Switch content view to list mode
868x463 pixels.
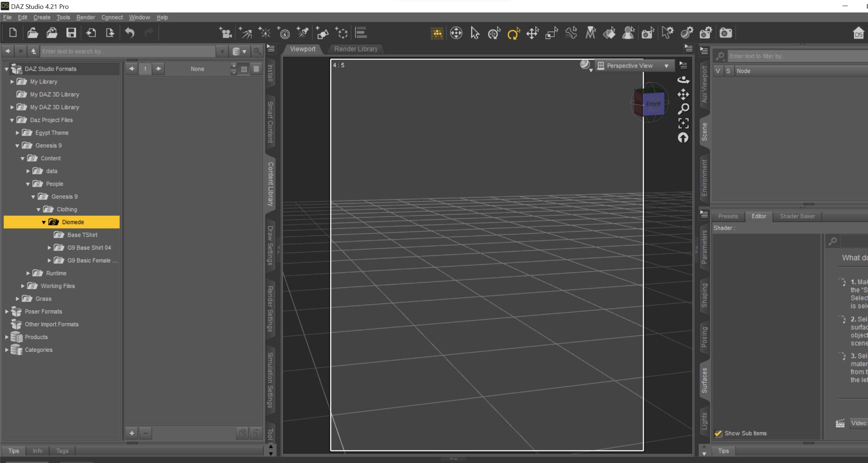(x=256, y=69)
